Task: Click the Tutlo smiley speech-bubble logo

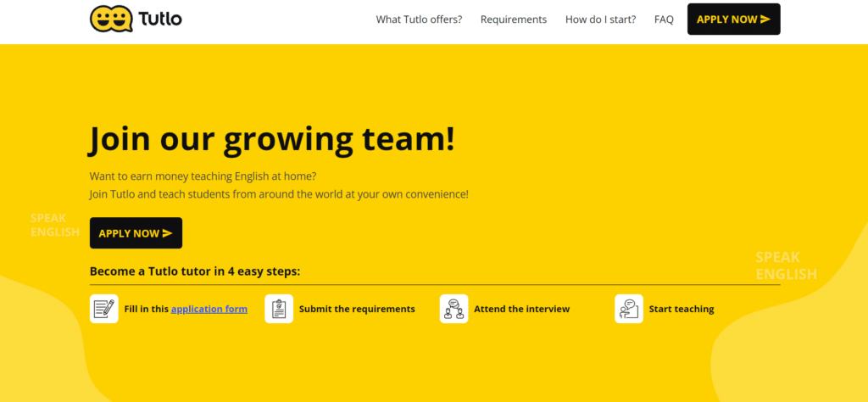Action: (x=111, y=19)
